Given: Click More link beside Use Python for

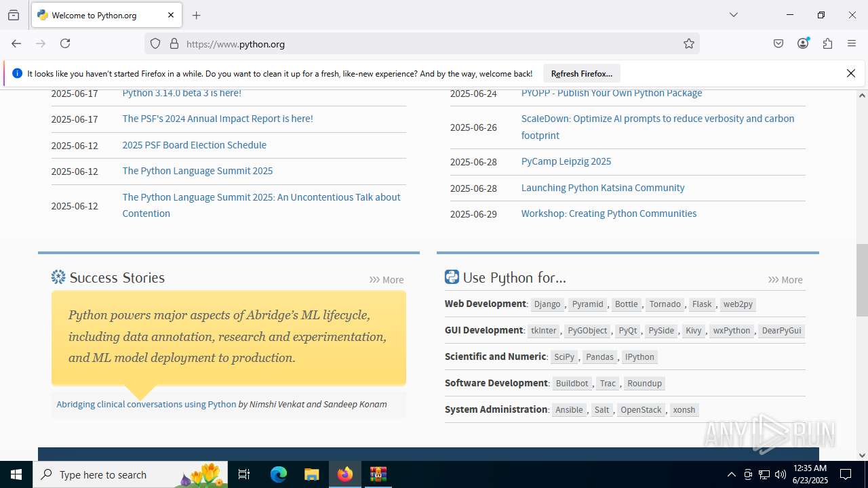Looking at the screenshot, I should click(785, 280).
